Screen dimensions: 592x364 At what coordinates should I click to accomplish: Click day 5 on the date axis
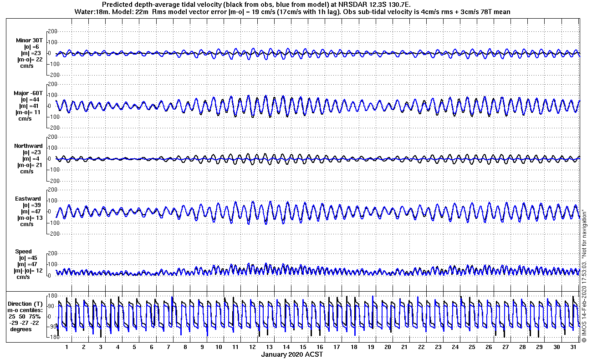pos(134,347)
